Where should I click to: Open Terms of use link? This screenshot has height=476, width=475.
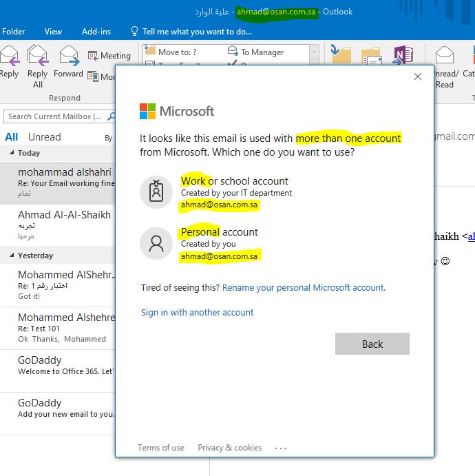(161, 448)
